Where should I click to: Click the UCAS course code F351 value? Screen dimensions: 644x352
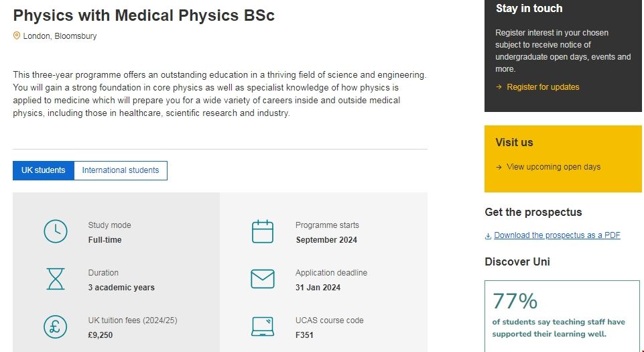[x=304, y=335]
